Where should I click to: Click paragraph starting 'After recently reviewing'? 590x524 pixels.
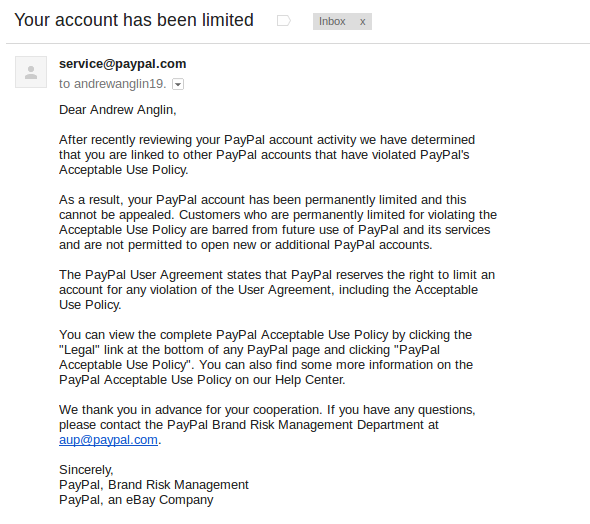[267, 155]
